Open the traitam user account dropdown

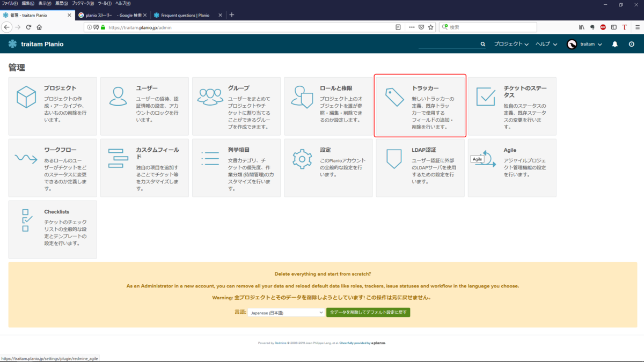589,44
